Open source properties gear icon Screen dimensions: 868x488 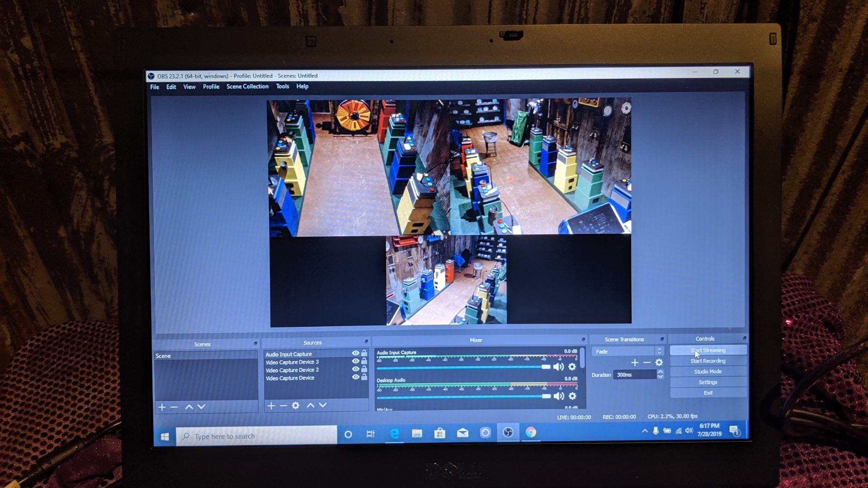296,406
